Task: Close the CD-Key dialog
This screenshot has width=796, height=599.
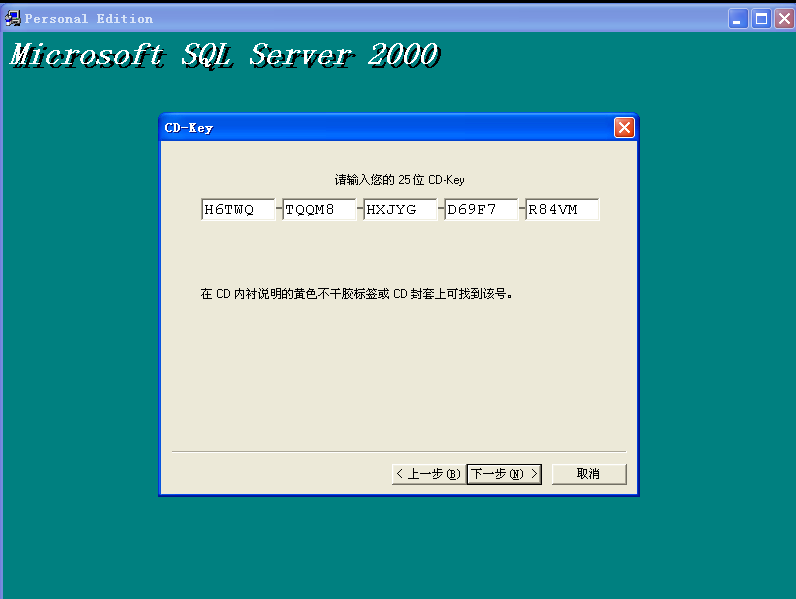Action: [624, 127]
